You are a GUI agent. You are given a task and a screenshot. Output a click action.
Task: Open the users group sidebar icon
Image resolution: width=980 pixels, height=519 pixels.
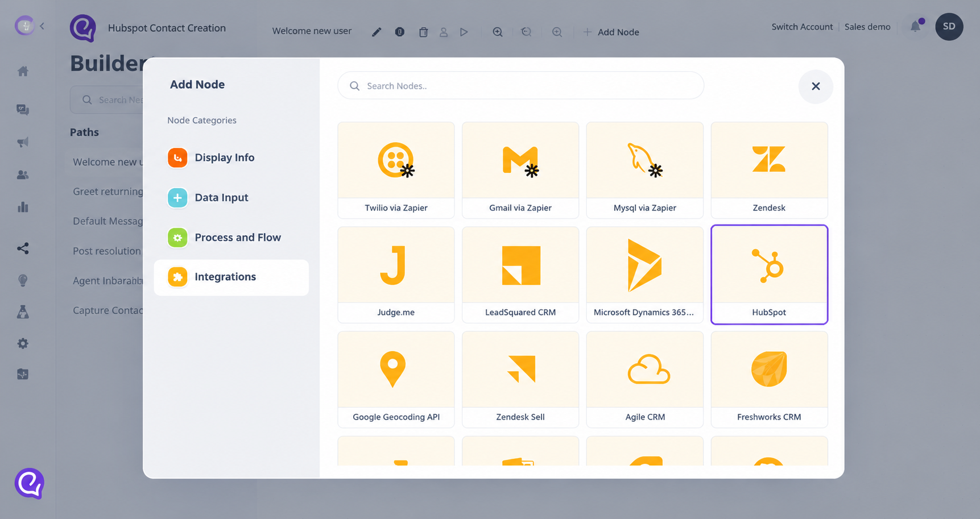[23, 175]
